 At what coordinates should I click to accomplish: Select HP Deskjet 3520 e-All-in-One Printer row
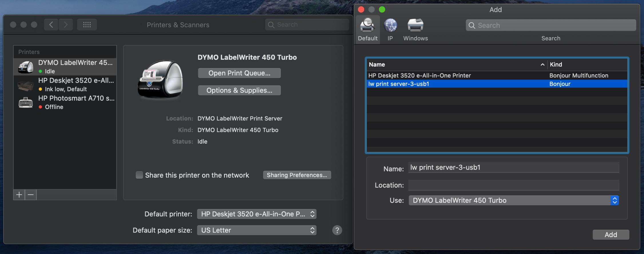(497, 76)
